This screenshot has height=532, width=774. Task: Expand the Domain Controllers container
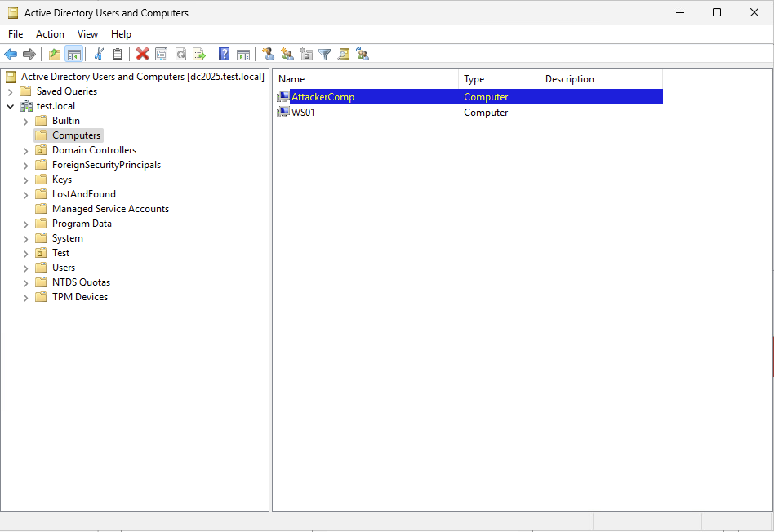point(25,149)
